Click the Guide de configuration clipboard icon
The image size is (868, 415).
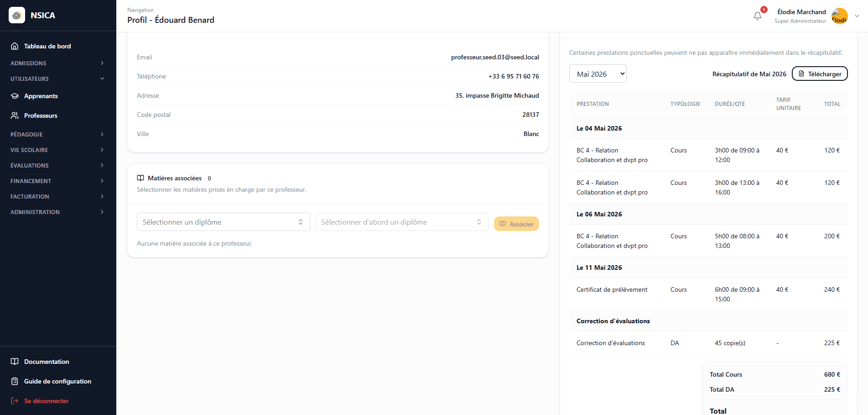click(x=15, y=381)
